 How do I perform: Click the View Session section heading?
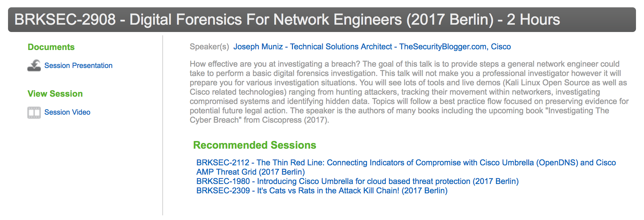pyautogui.click(x=55, y=94)
